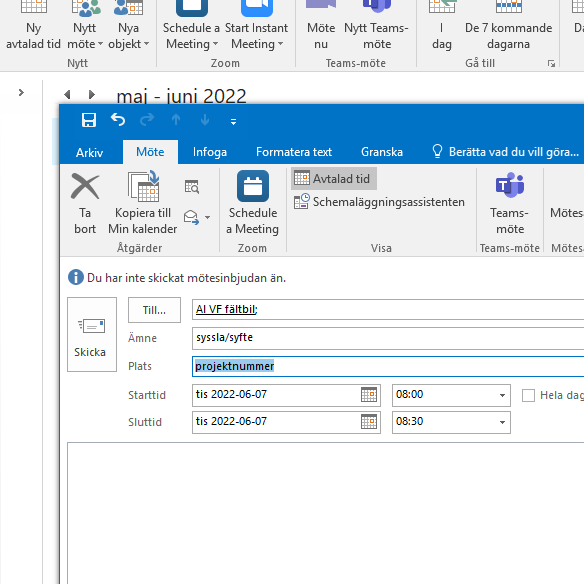Open Schemaläggningsassistenten view
This screenshot has width=584, height=584.
pos(379,202)
